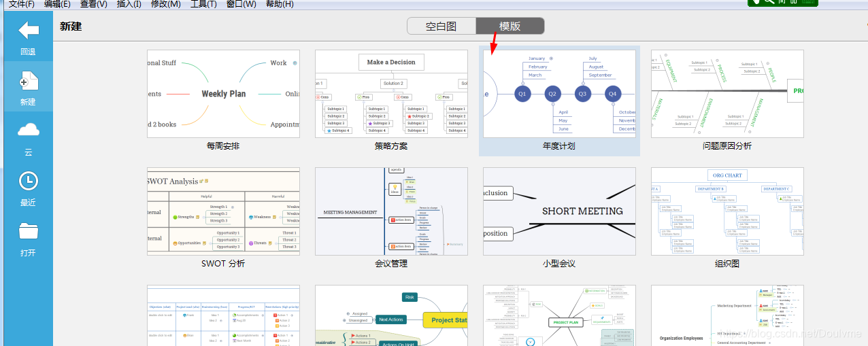
Task: Open files with the 打开 folder icon
Action: tap(28, 231)
